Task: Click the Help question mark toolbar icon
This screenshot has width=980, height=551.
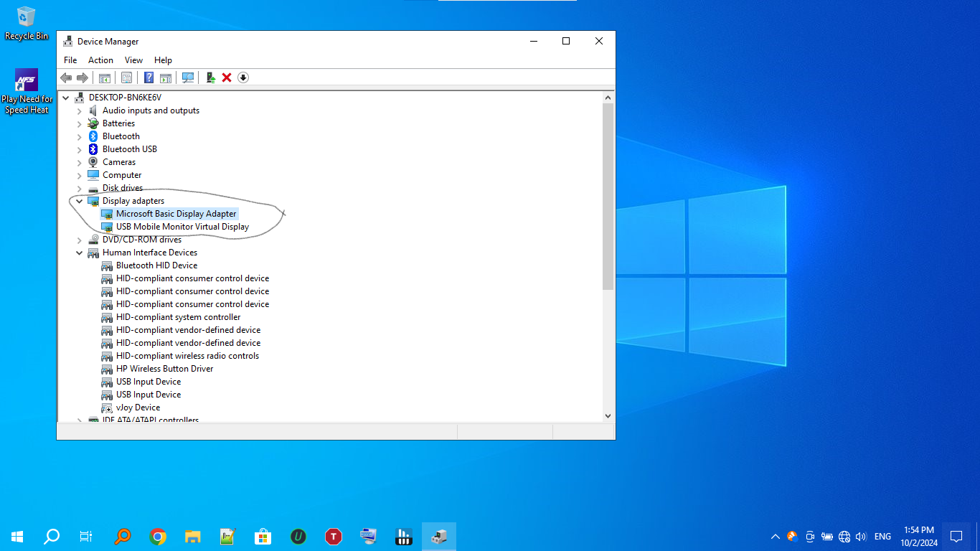Action: coord(149,77)
